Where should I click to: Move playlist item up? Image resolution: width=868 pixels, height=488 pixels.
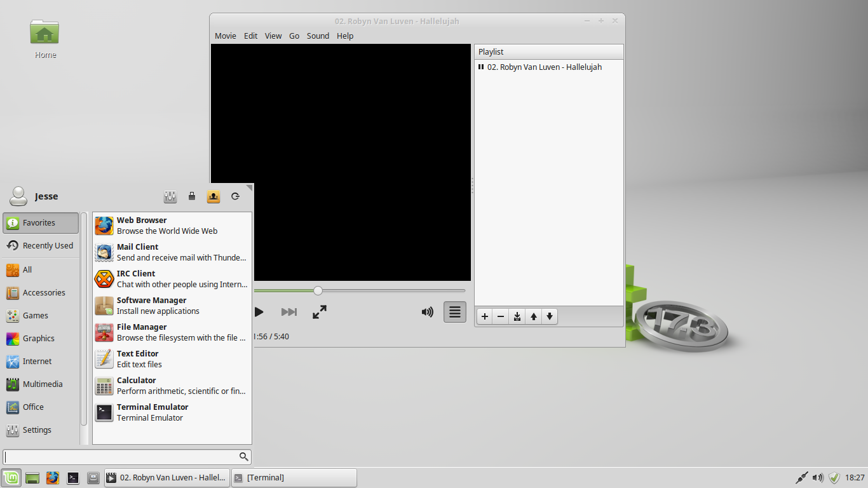534,316
